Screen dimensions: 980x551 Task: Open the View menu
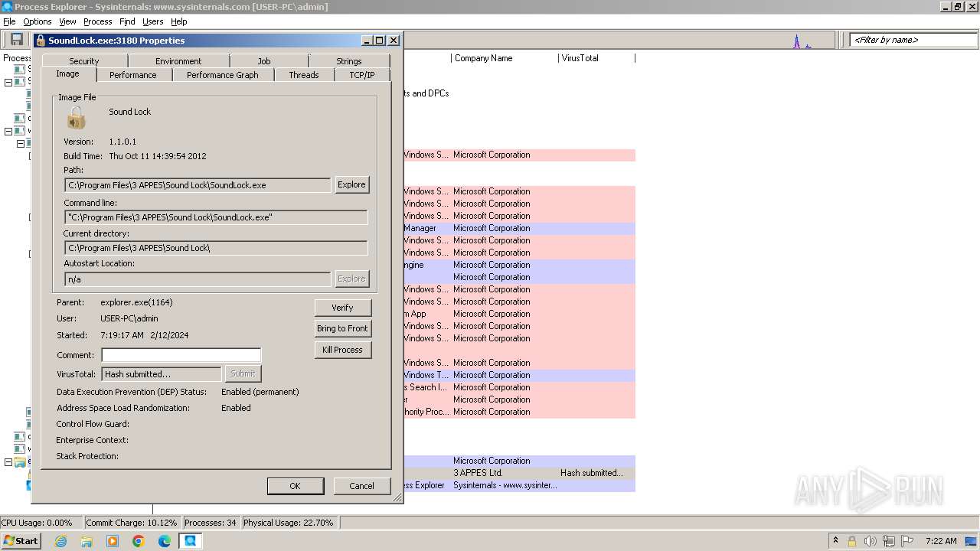67,21
